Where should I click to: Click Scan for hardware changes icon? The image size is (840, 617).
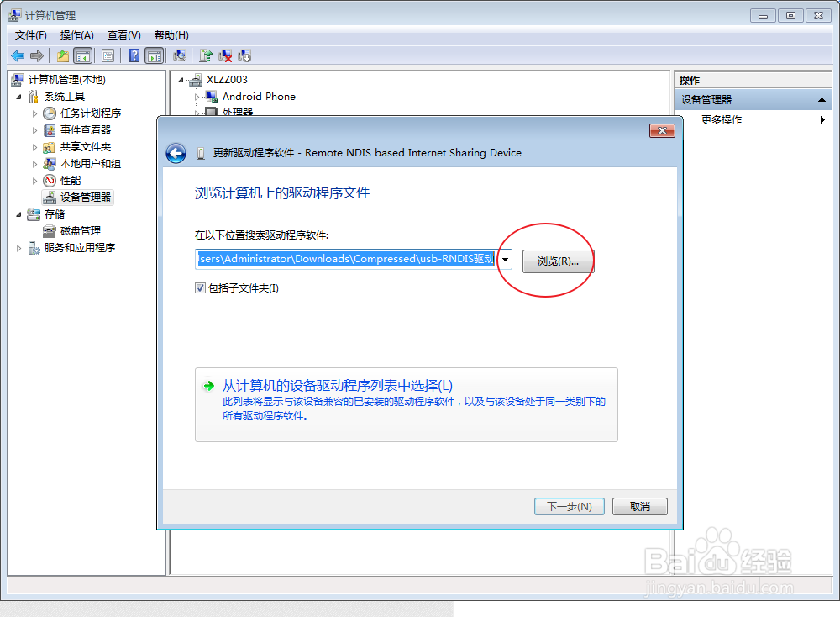click(x=180, y=55)
